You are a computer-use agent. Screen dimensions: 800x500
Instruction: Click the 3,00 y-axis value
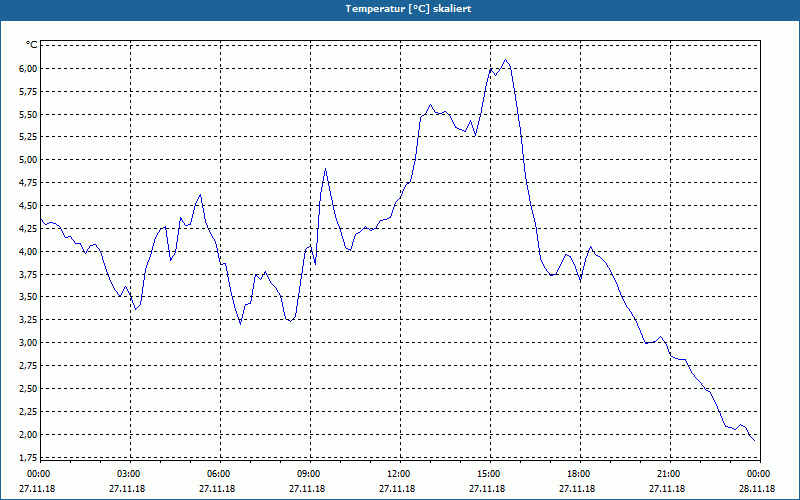[x=29, y=343]
